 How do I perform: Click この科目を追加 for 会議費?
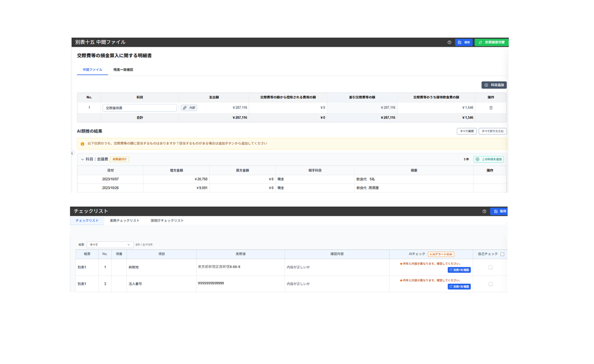(x=489, y=159)
